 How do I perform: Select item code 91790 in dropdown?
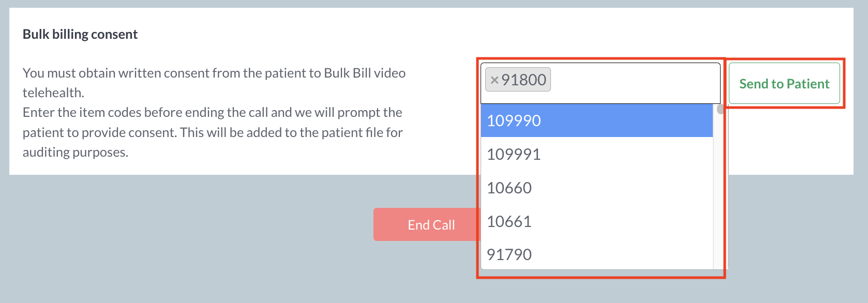[596, 254]
